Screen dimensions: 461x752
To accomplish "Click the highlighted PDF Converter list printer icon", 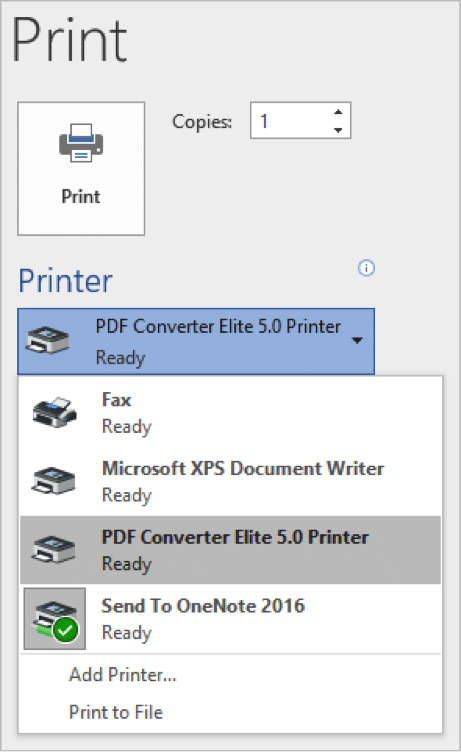I will 53,550.
